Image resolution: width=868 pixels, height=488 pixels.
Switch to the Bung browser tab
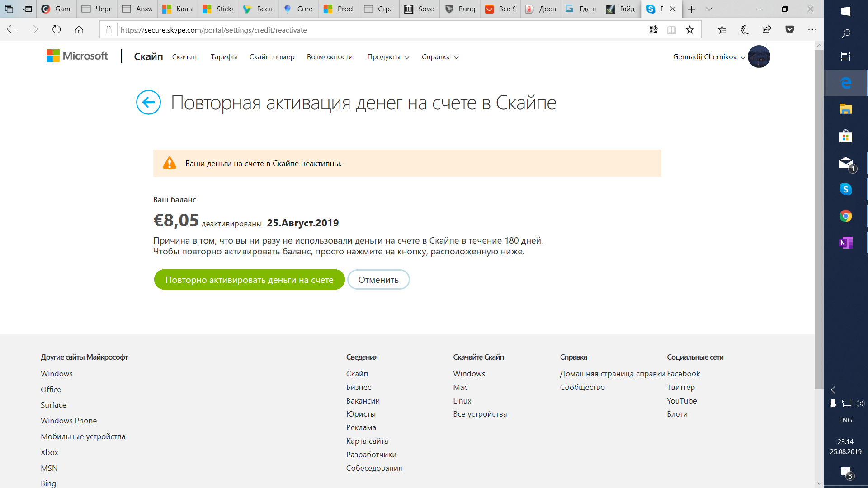point(460,9)
